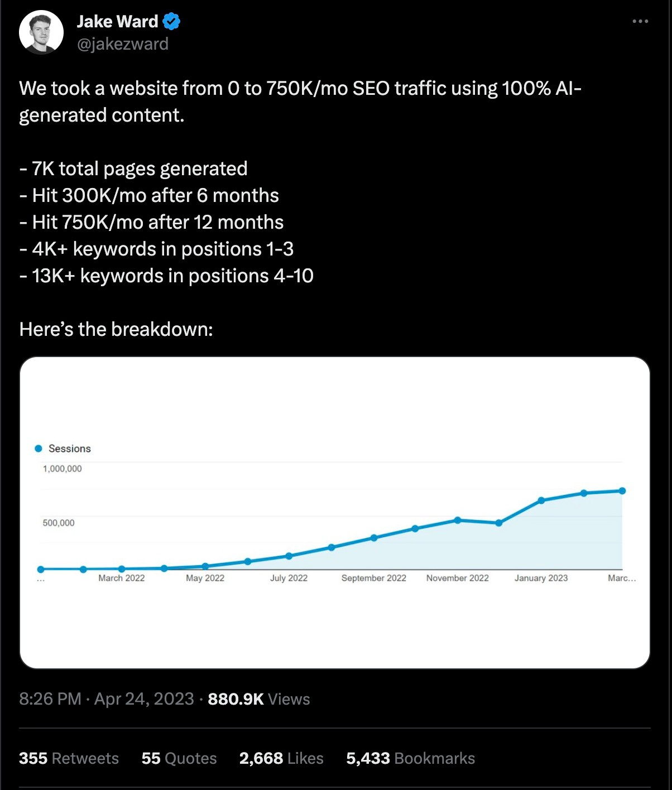
Task: Click the first data point on the chart
Action: click(41, 570)
